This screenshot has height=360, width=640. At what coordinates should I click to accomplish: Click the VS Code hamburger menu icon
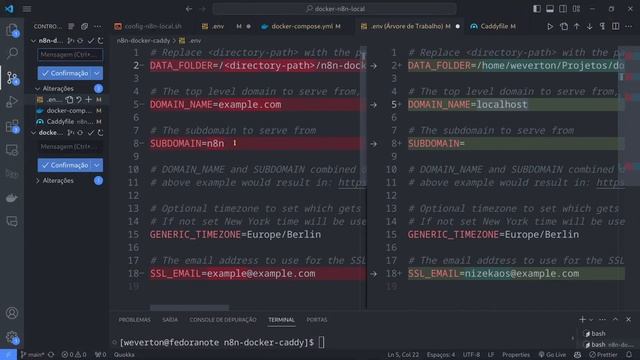tap(27, 9)
